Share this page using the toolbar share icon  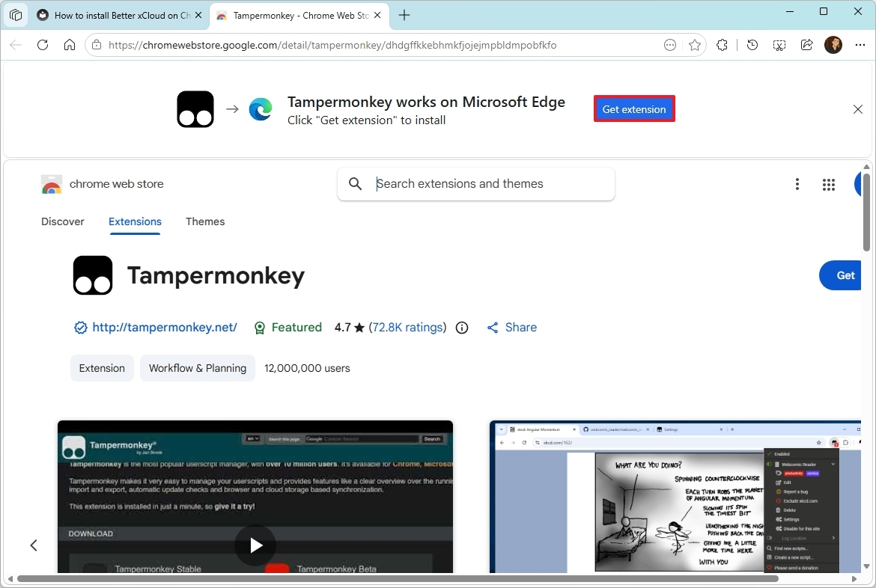pyautogui.click(x=806, y=45)
